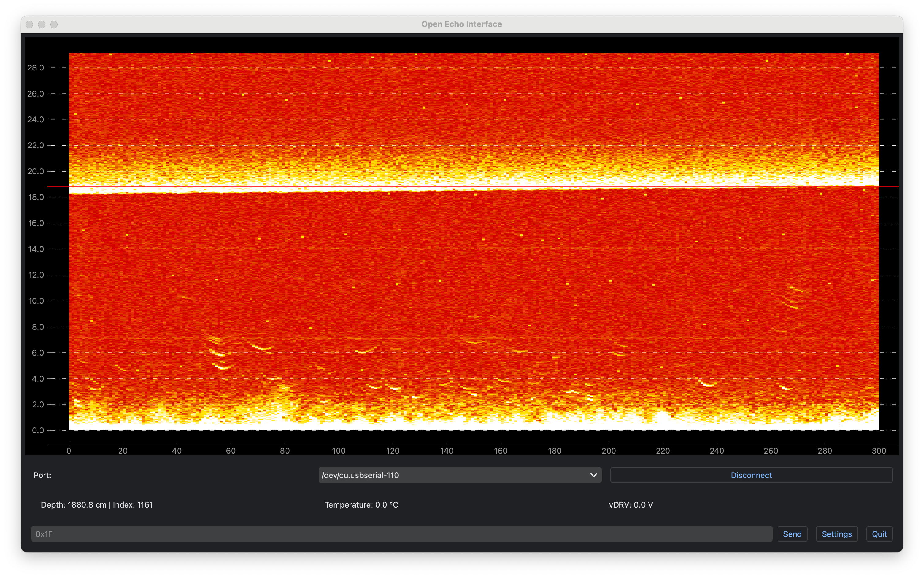Screen dimensions: 924x578
Task: Click the 28.0 tick on the y-axis
Action: pos(36,68)
